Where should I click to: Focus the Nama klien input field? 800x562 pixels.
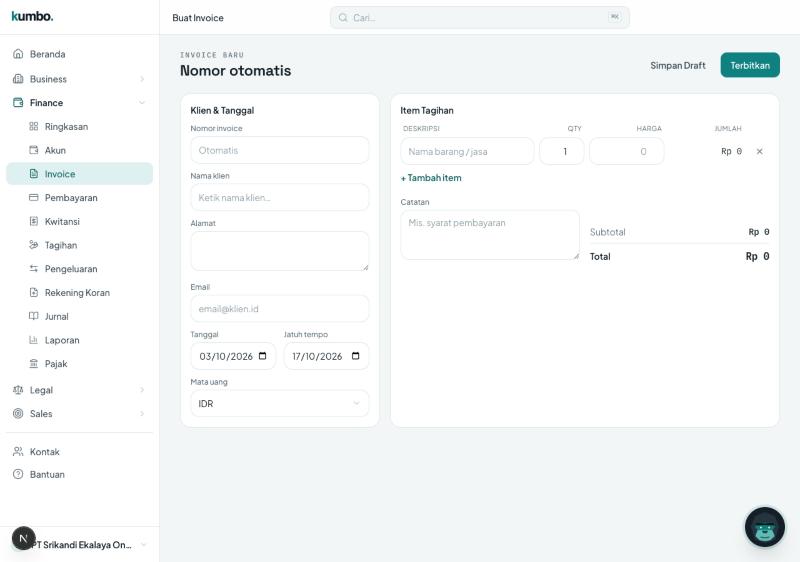(x=280, y=197)
